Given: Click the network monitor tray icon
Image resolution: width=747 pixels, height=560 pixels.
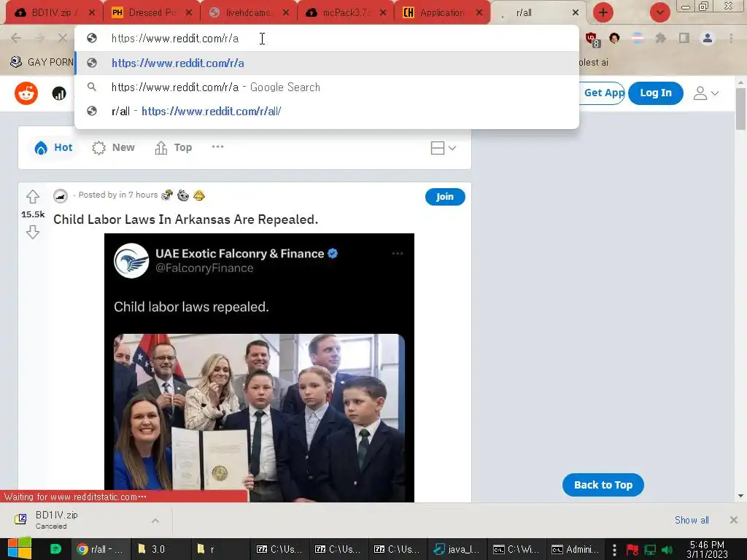Looking at the screenshot, I should 650,550.
